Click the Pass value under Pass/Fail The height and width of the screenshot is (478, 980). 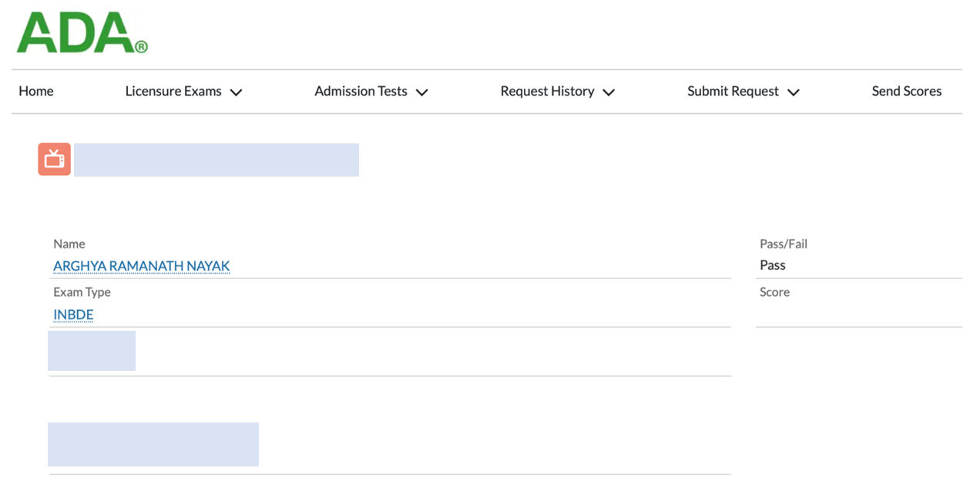[x=773, y=265]
